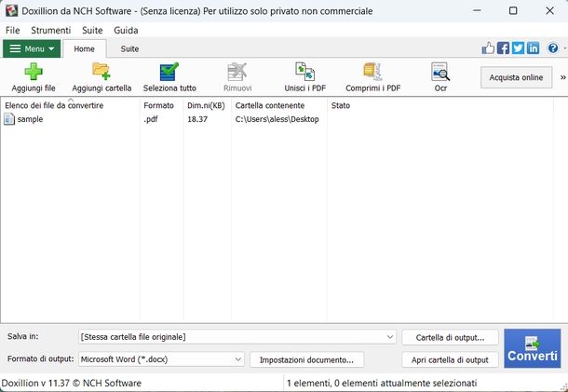Image resolution: width=568 pixels, height=392 pixels.
Task: Click the sample file document icon
Action: 9,119
